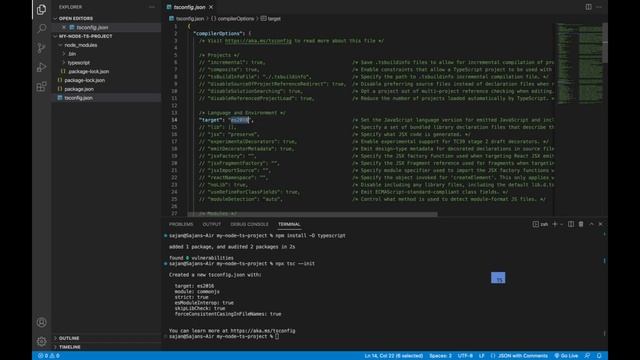Close the terminal panel
640x360 pixels.
point(600,224)
